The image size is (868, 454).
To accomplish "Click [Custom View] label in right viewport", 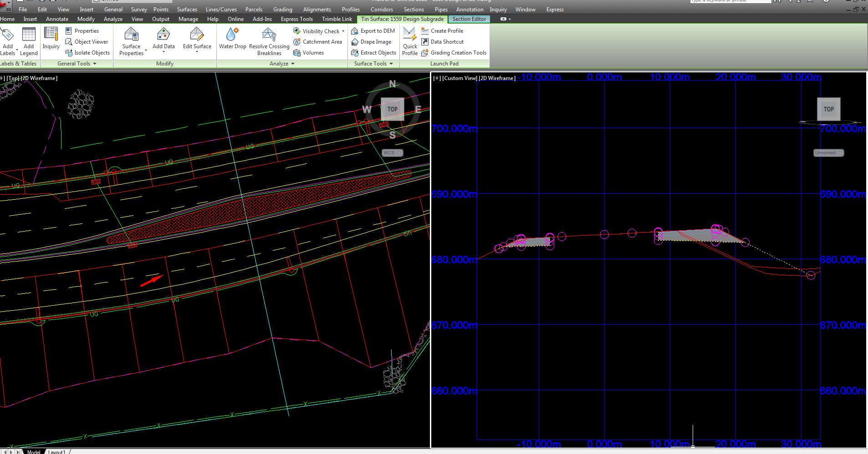I will (x=459, y=78).
